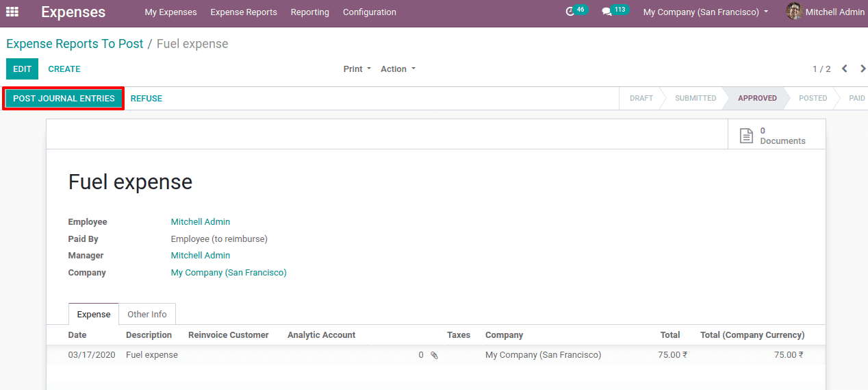Click Post Journal Entries button

[x=64, y=99]
